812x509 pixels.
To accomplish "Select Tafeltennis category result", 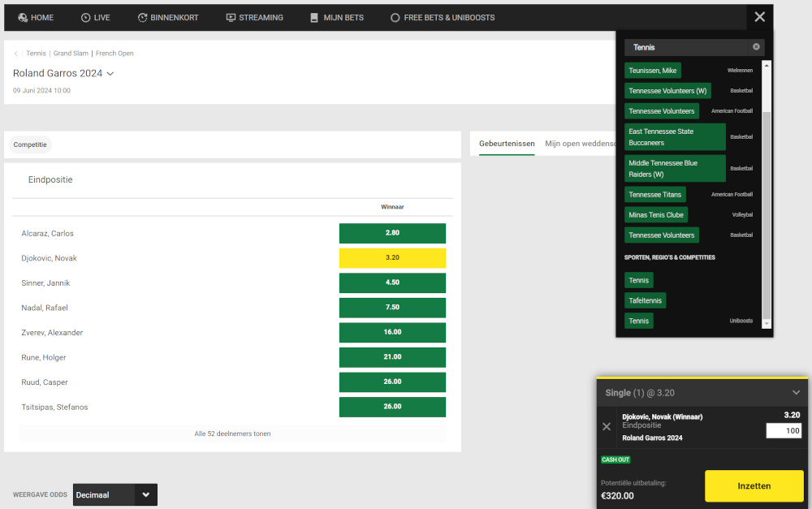I will pyautogui.click(x=646, y=300).
